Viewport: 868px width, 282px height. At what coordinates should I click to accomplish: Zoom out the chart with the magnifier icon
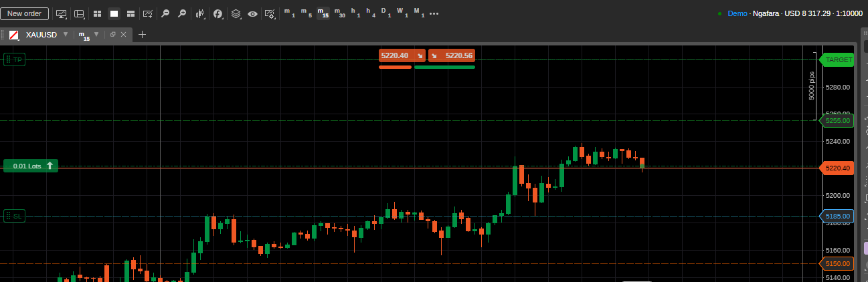pos(165,13)
